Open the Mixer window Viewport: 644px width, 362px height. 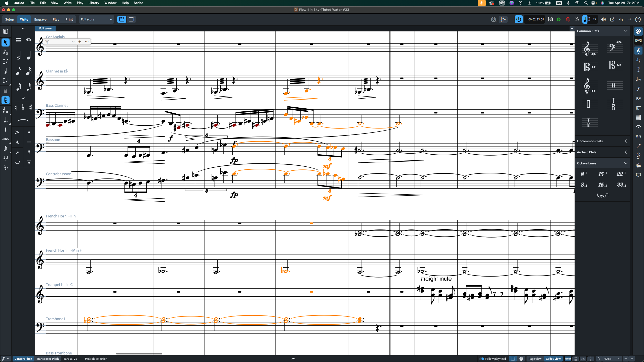[503, 19]
